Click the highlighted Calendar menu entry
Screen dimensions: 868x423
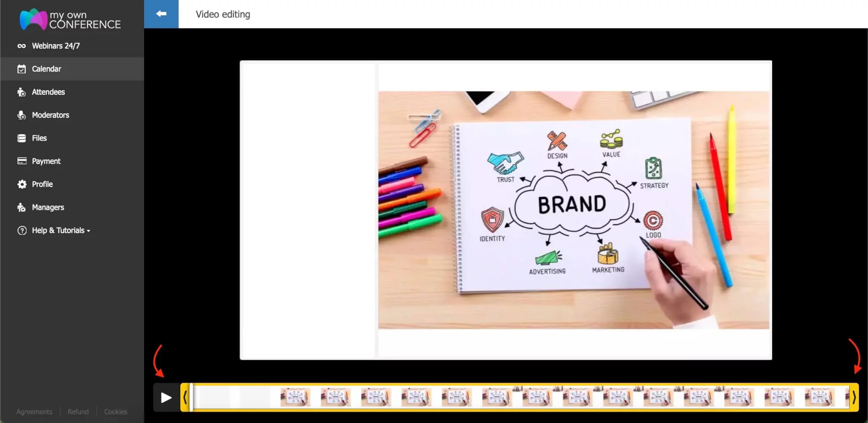pyautogui.click(x=46, y=69)
